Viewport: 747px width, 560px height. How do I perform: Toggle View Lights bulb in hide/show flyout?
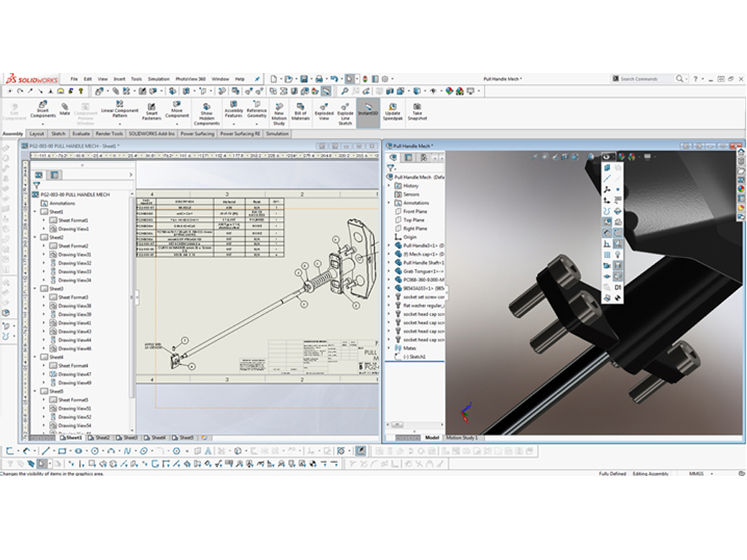pyautogui.click(x=618, y=254)
